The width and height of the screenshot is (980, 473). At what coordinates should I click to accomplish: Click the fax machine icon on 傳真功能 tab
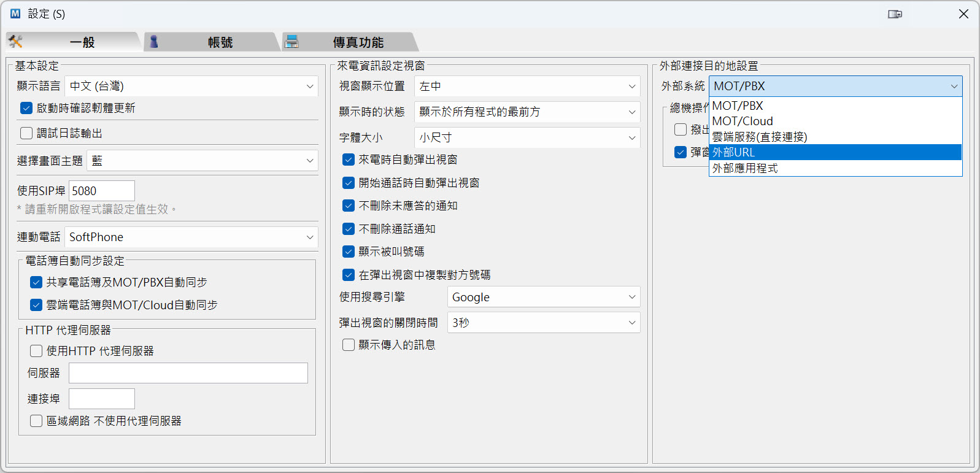pyautogui.click(x=292, y=42)
